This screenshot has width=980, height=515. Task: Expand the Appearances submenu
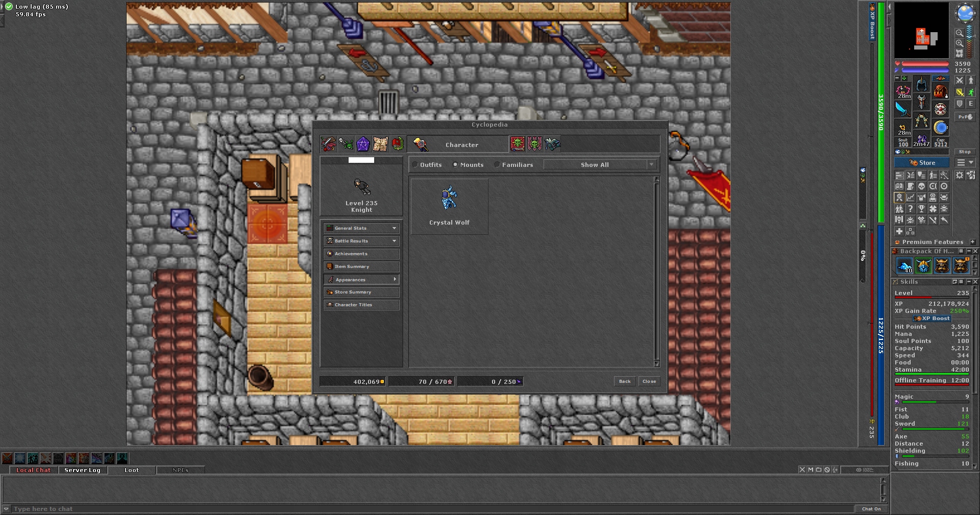[x=361, y=280]
